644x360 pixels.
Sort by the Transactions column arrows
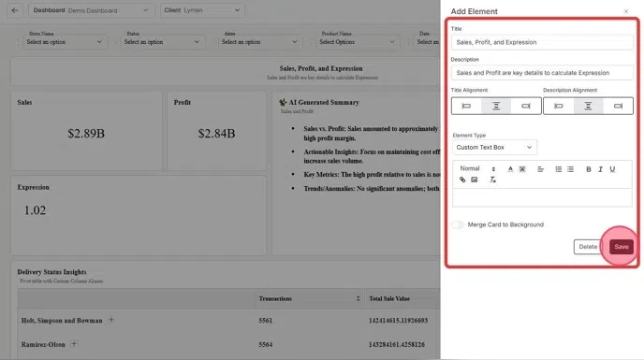coord(359,298)
